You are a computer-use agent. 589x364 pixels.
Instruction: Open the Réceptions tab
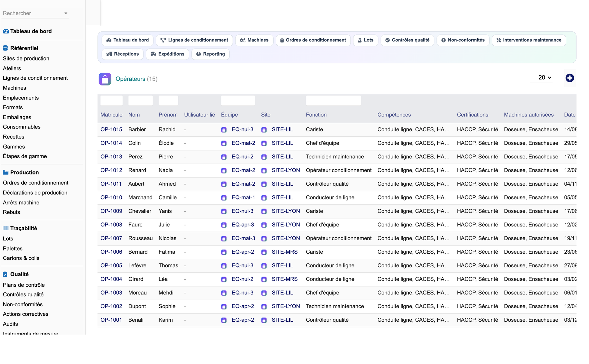[x=123, y=54]
